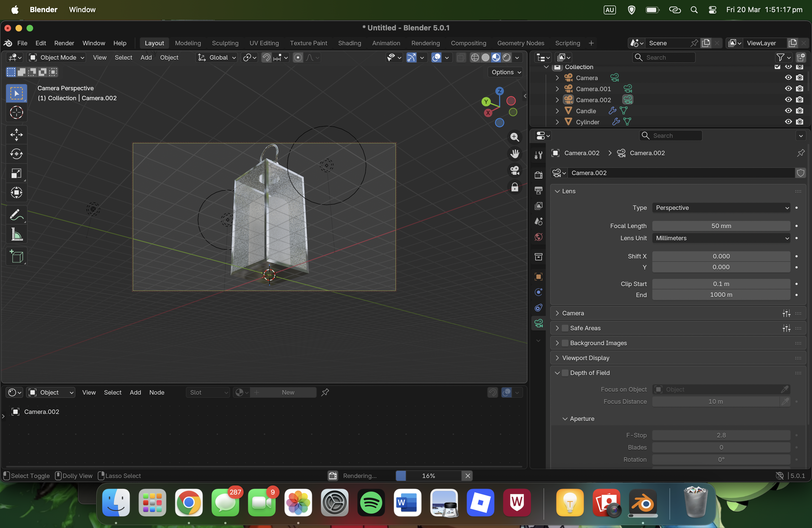The image size is (812, 528).
Task: Open the Render menu
Action: point(64,43)
